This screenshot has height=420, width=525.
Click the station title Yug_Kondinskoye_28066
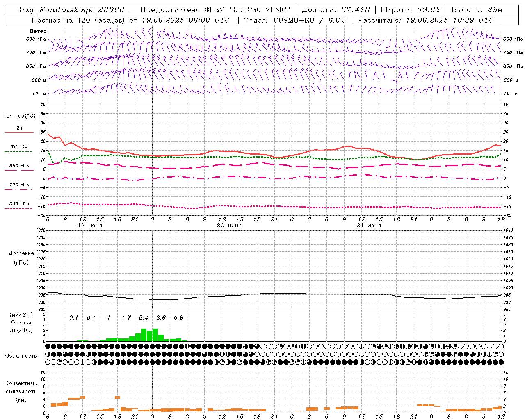tap(71, 10)
